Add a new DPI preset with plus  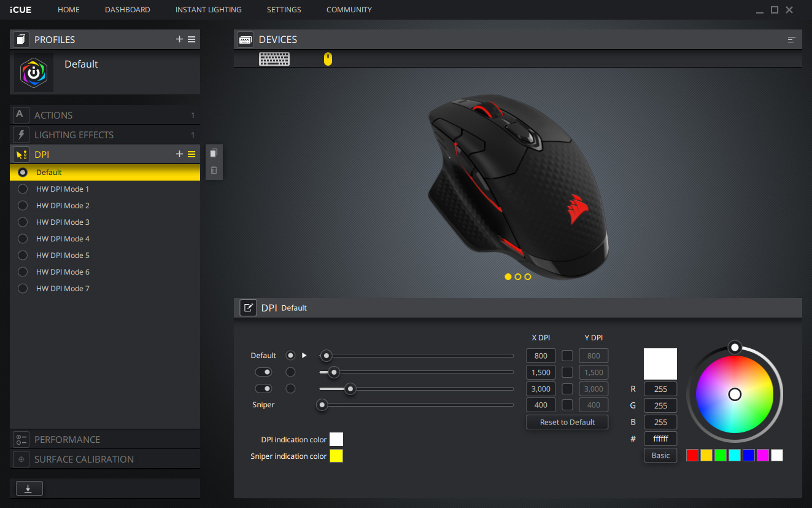click(x=179, y=154)
